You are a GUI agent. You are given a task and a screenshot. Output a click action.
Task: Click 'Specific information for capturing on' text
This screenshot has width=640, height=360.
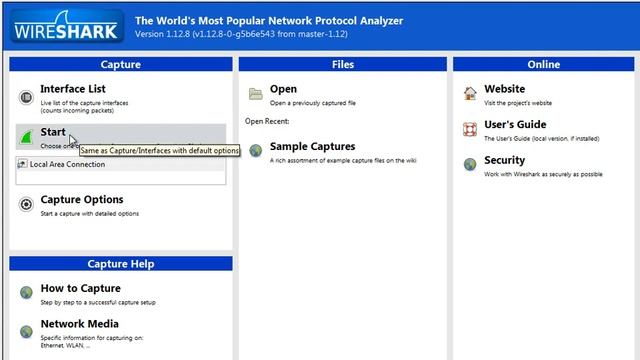click(x=92, y=338)
